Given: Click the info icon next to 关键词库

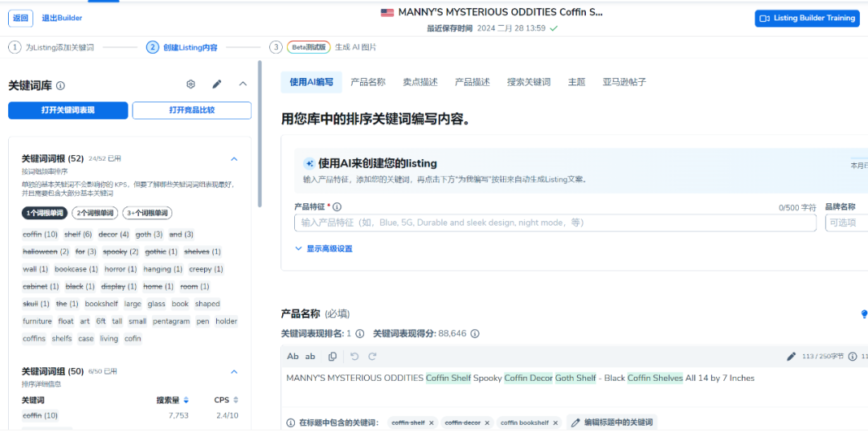Looking at the screenshot, I should click(x=61, y=86).
